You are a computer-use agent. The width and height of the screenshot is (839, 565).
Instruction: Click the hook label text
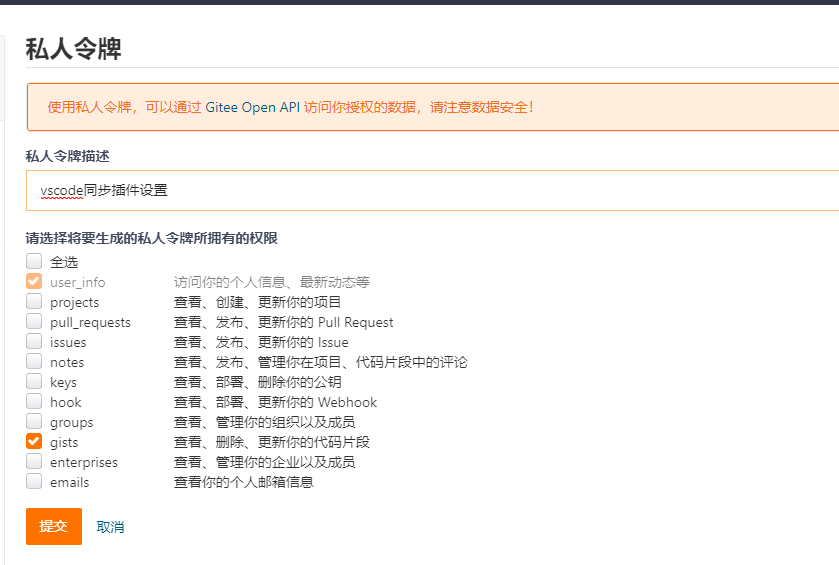pyautogui.click(x=66, y=402)
